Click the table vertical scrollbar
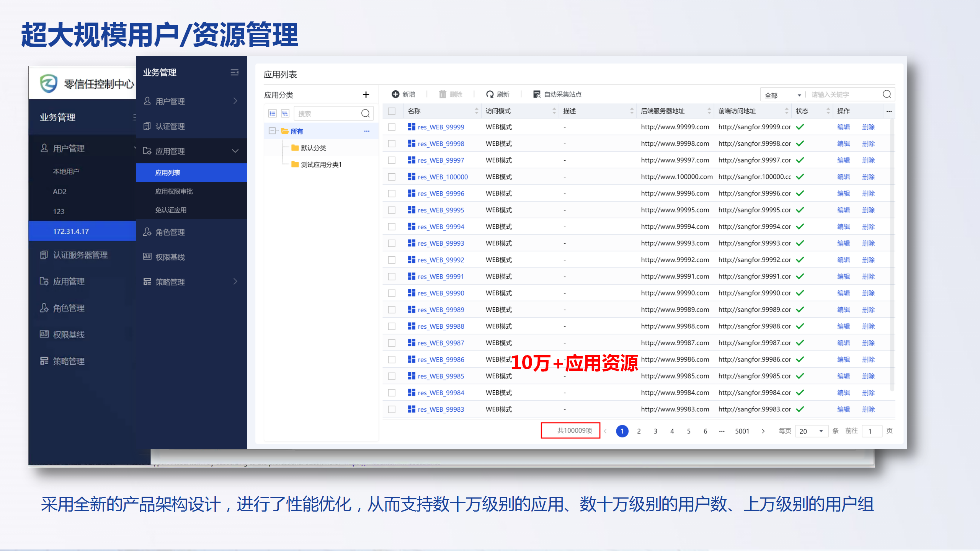Screen dimensions: 980x551 [892, 254]
